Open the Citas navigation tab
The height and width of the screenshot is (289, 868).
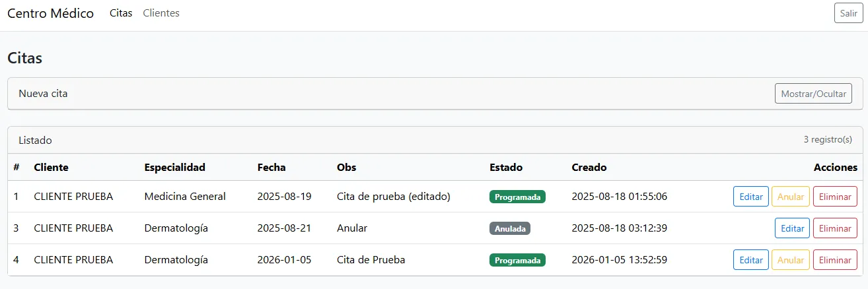point(121,13)
